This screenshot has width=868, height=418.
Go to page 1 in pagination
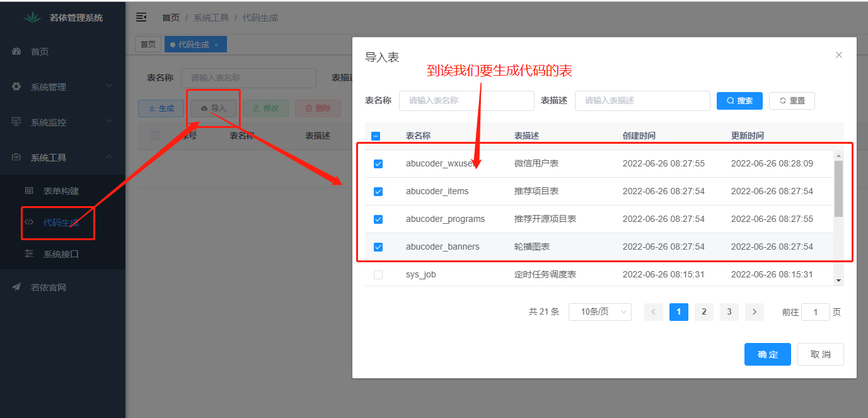pyautogui.click(x=679, y=312)
